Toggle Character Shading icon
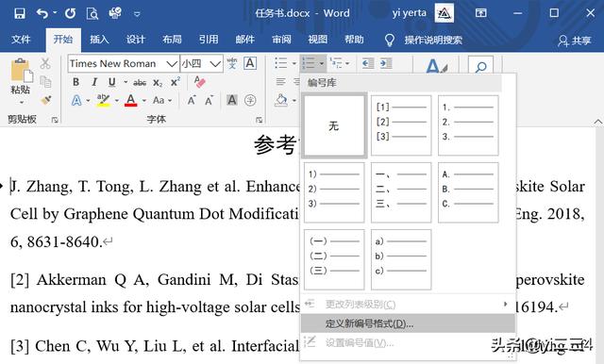604x364 pixels. click(x=232, y=100)
